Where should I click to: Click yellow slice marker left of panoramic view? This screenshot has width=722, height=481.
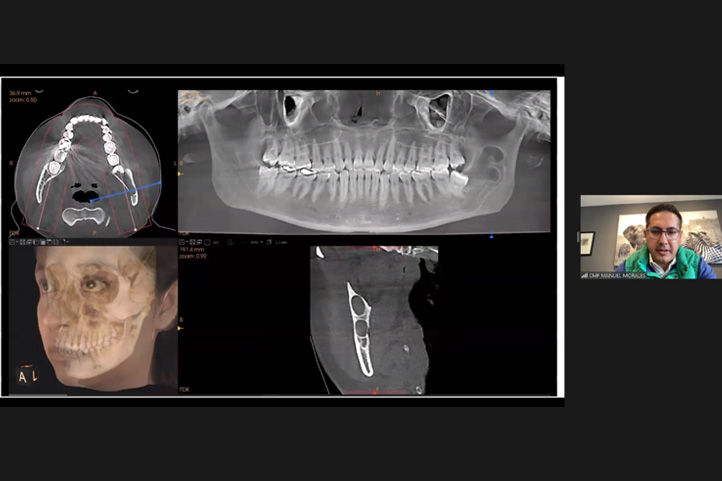[x=180, y=173]
